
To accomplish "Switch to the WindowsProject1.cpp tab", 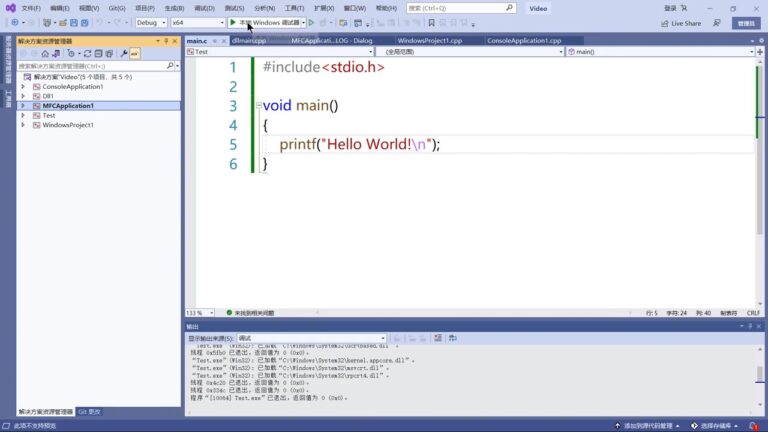I will click(x=430, y=41).
